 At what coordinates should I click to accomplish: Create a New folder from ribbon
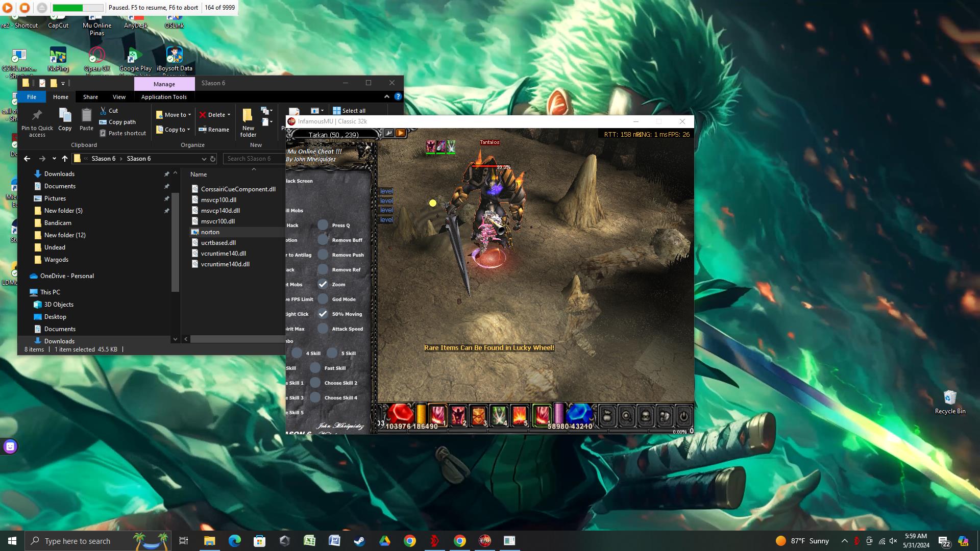coord(248,122)
